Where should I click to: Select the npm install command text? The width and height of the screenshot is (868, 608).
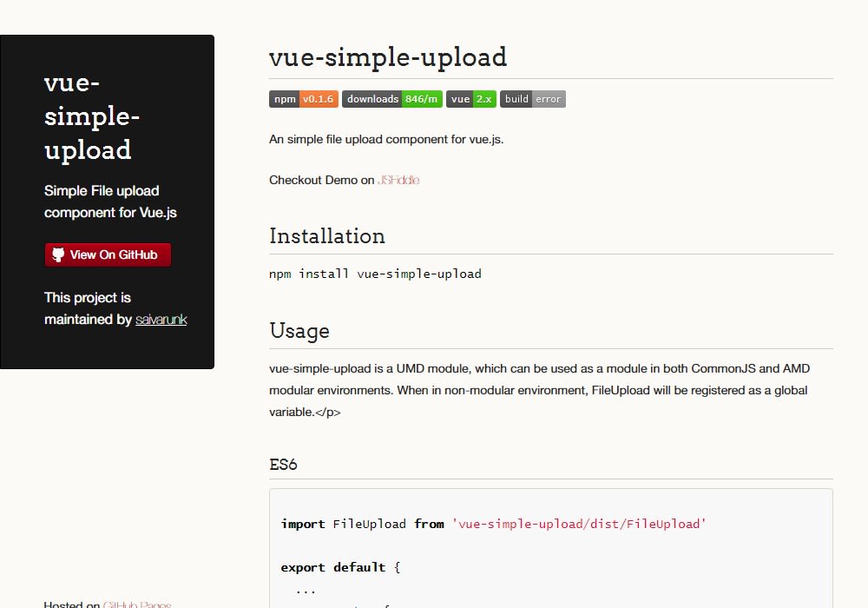(x=375, y=274)
